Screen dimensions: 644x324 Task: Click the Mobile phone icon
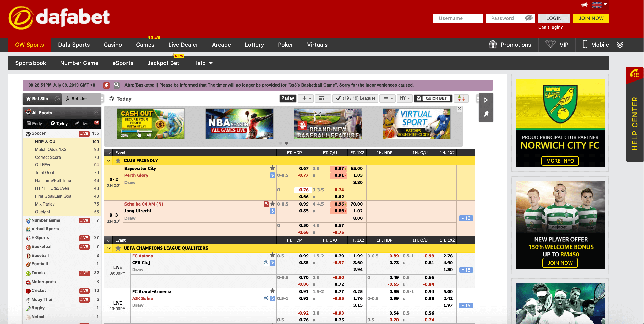(585, 44)
